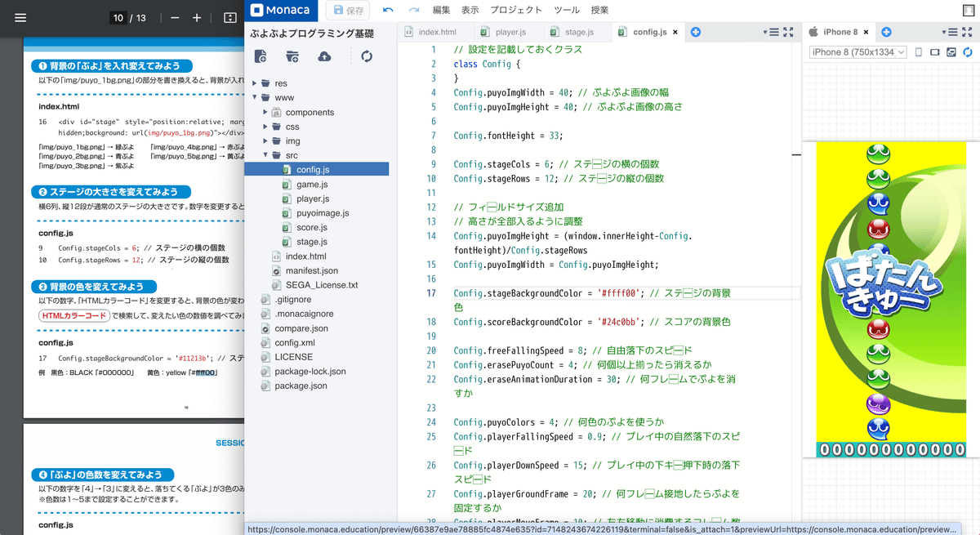Add a new preview tab with plus icon
980x535 pixels.
point(886,32)
